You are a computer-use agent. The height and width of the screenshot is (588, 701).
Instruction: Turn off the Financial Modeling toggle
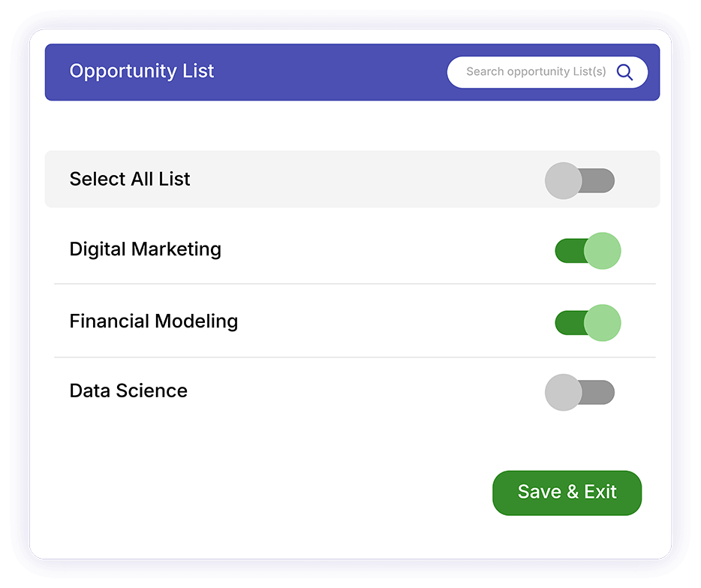click(x=586, y=321)
